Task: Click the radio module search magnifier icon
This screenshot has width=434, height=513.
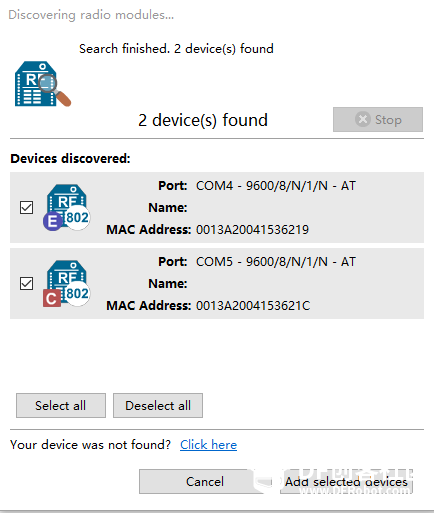Action: (43, 84)
